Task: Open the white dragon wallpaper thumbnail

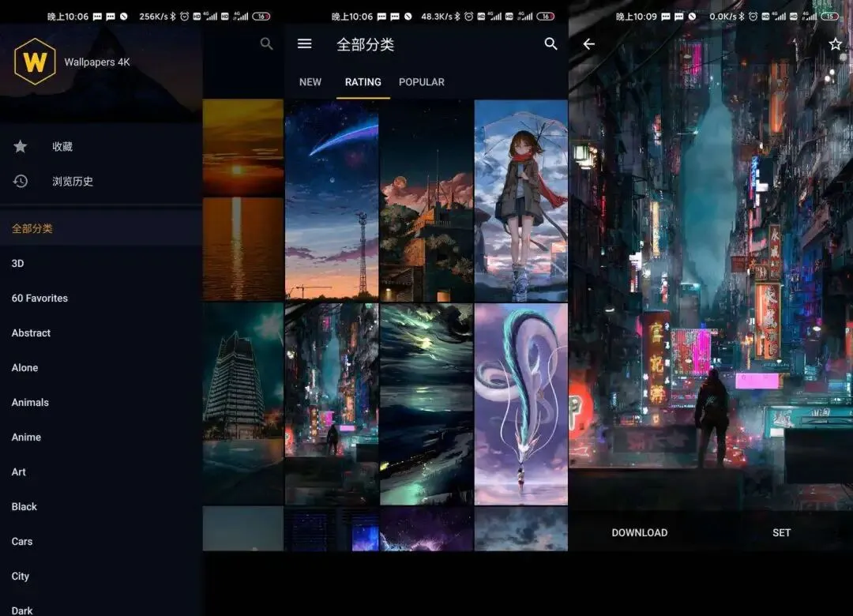Action: click(x=521, y=404)
